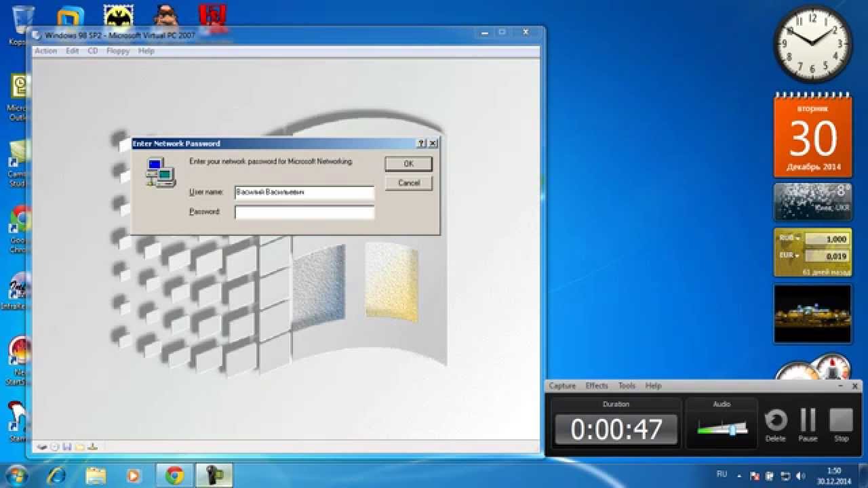Pause the screen recording

pos(808,425)
